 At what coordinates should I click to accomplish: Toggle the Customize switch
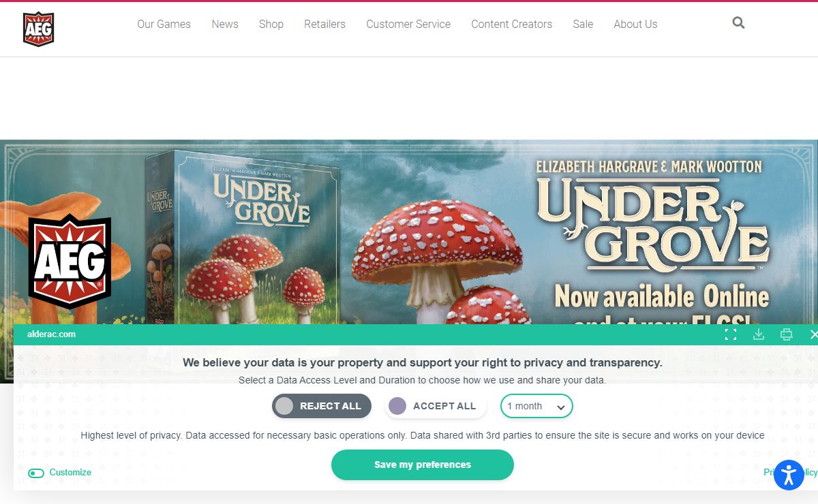point(36,473)
